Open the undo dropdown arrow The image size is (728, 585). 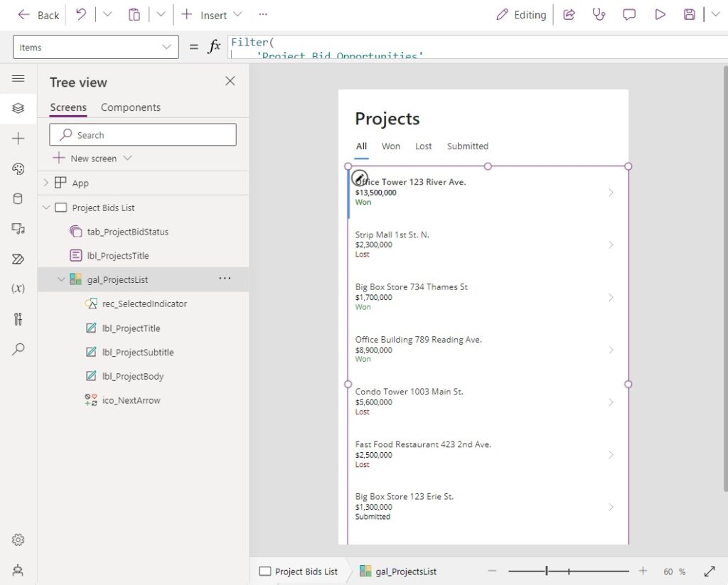107,14
